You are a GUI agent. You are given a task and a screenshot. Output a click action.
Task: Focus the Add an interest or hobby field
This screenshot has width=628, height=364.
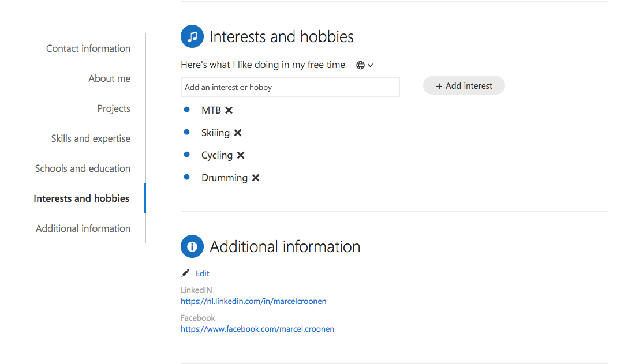tap(290, 87)
